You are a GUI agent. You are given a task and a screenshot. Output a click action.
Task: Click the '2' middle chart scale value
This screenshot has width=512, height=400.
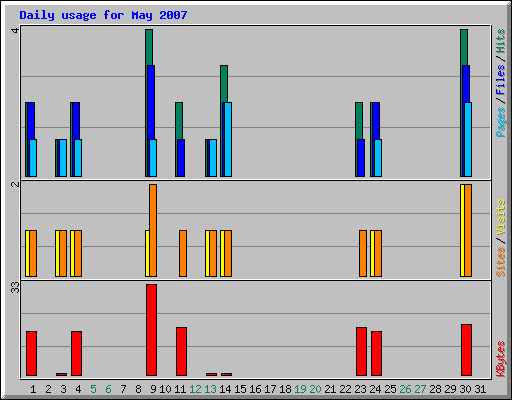[15, 184]
